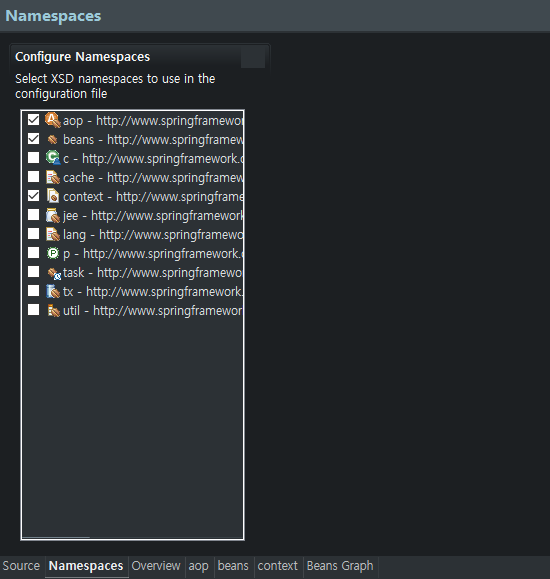Select the lang namespace row text

pos(153,235)
